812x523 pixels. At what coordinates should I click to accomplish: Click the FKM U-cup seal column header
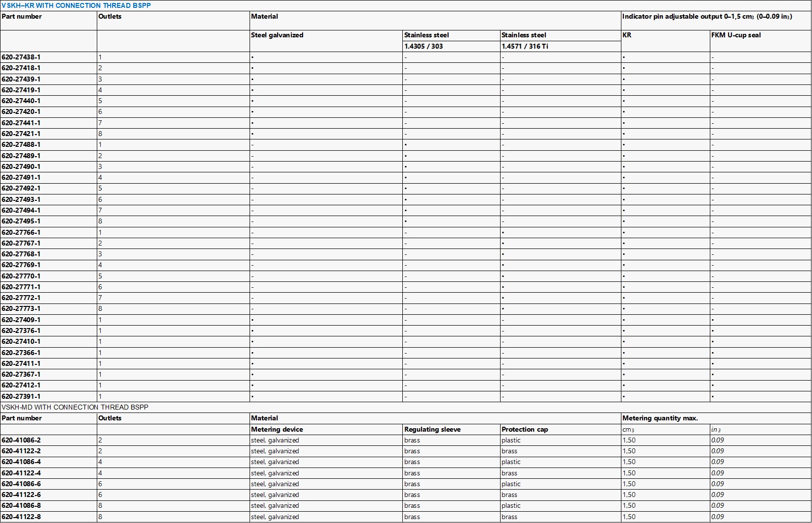(x=736, y=35)
